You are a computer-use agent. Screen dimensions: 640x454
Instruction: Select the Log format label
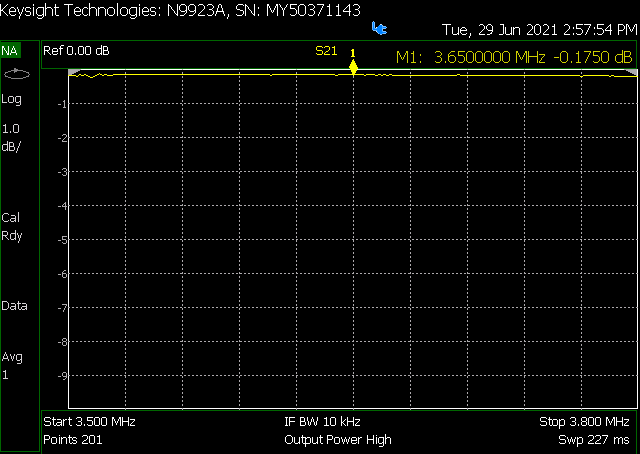[x=11, y=99]
